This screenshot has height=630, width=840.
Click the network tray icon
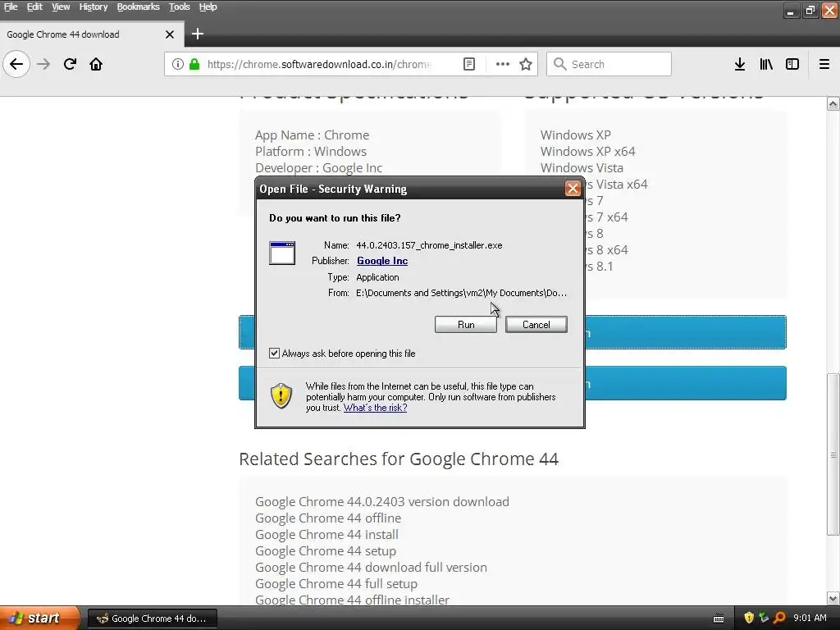pyautogui.click(x=764, y=618)
